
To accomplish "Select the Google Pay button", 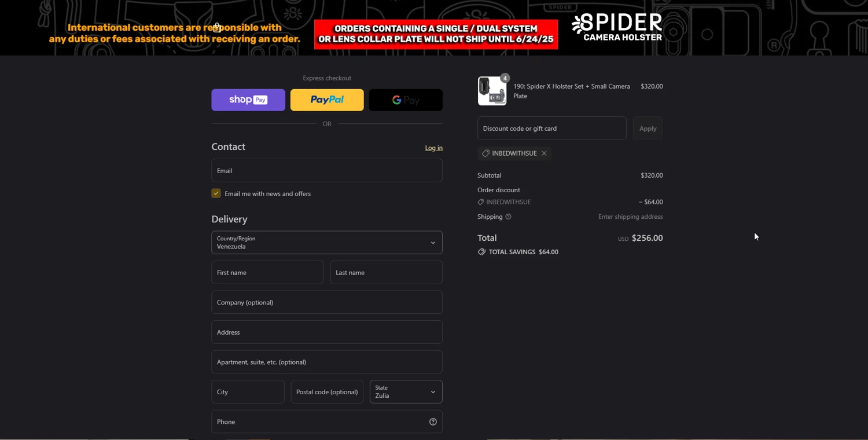I will pyautogui.click(x=406, y=100).
